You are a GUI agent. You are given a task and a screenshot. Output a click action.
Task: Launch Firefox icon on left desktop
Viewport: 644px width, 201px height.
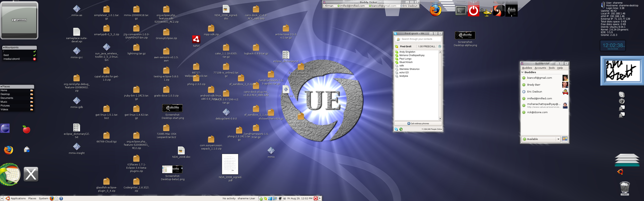(x=8, y=150)
